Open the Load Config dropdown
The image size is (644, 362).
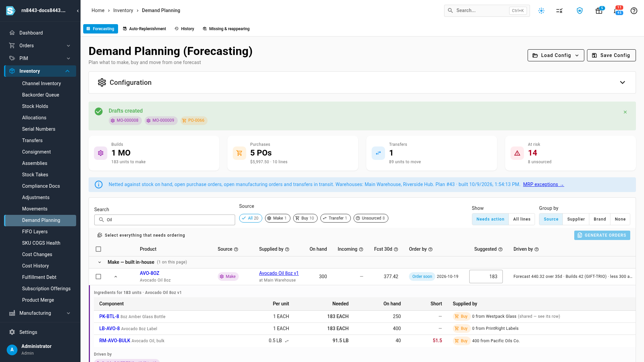tap(556, 55)
